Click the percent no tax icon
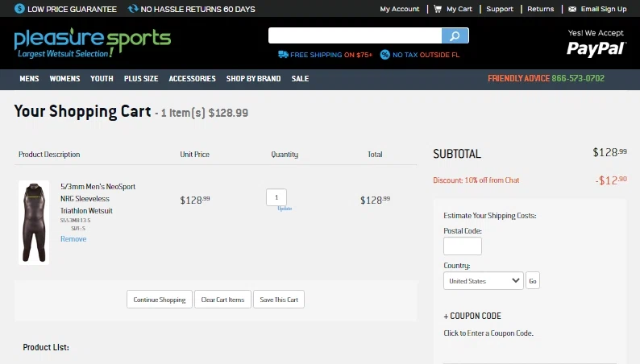Screen dimensions: 640x364 tap(385, 55)
